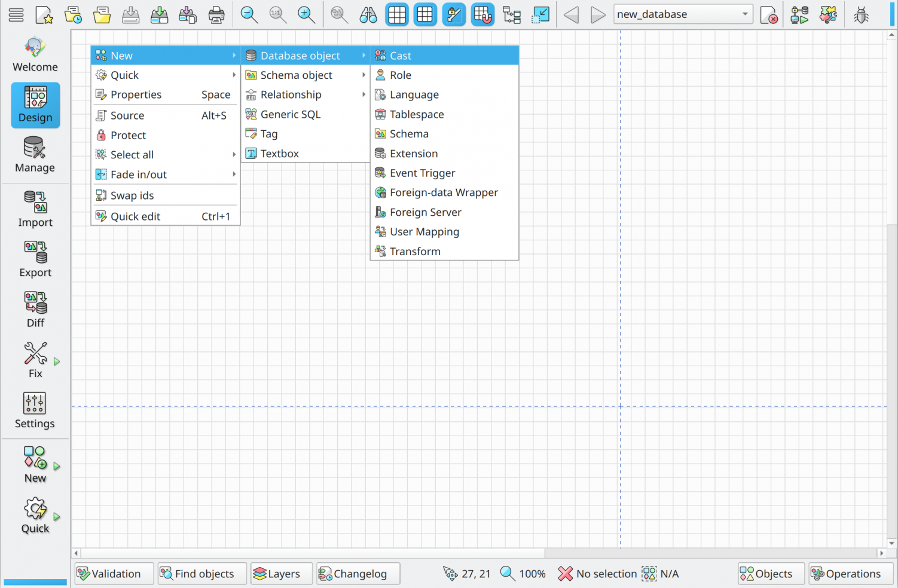Zoom in on the canvas
Image resolution: width=898 pixels, height=588 pixels.
(307, 14)
